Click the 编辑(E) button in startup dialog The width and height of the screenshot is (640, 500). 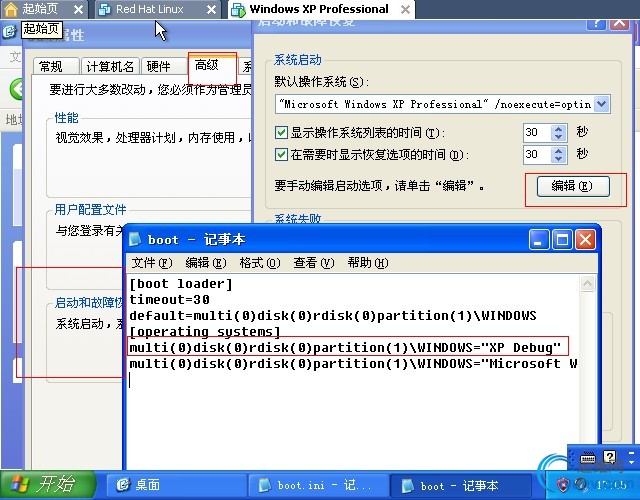[573, 186]
